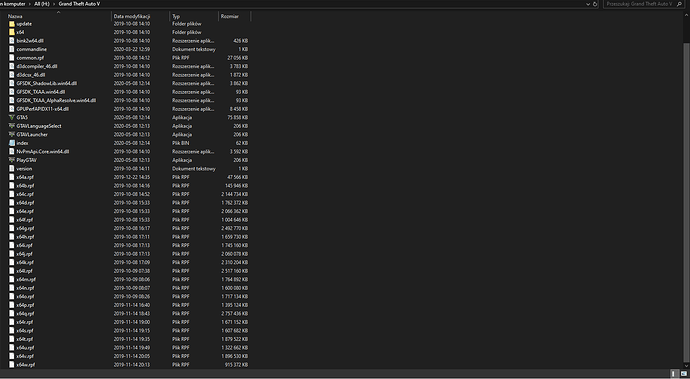Click the NvPmApi.Core.win64.dll file icon

12,151
